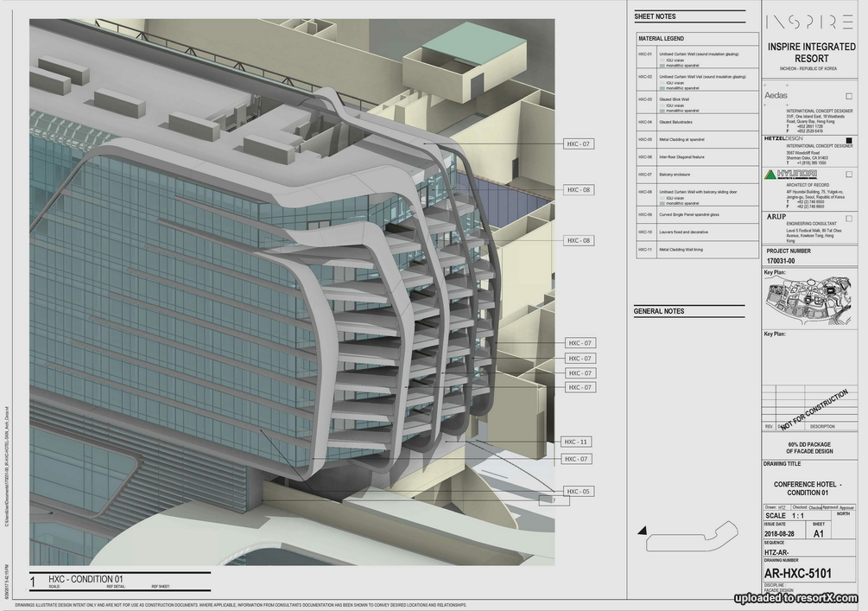The width and height of the screenshot is (868, 611).
Task: Check the box beside the ARUP logo
Action: click(848, 217)
